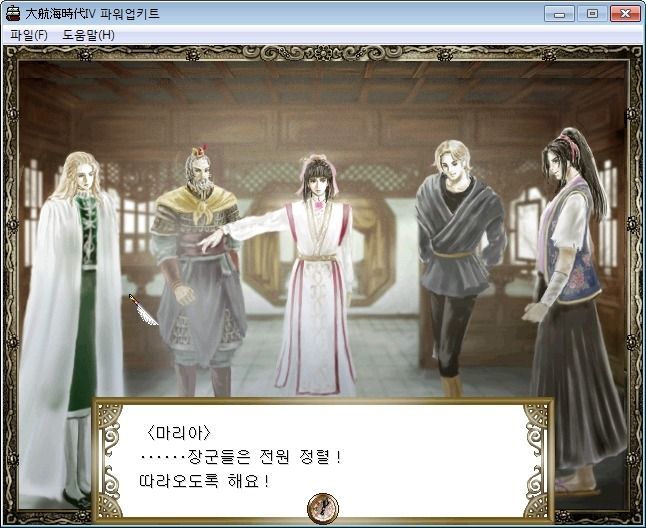
Task: Maximize the game window
Action: coord(592,14)
